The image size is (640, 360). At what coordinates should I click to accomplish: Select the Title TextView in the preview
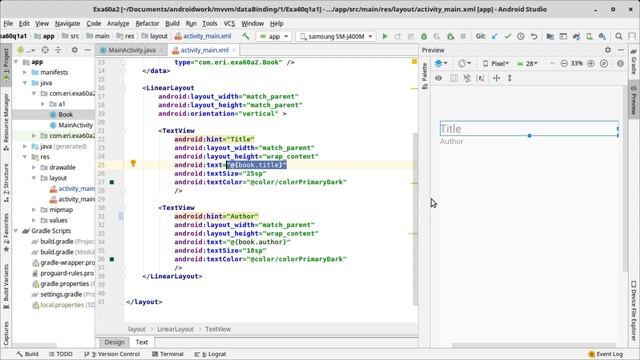[529, 129]
